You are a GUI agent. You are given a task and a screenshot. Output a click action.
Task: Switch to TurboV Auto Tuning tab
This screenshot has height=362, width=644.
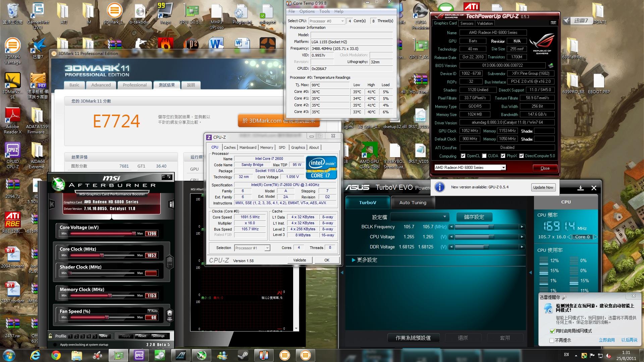(413, 203)
